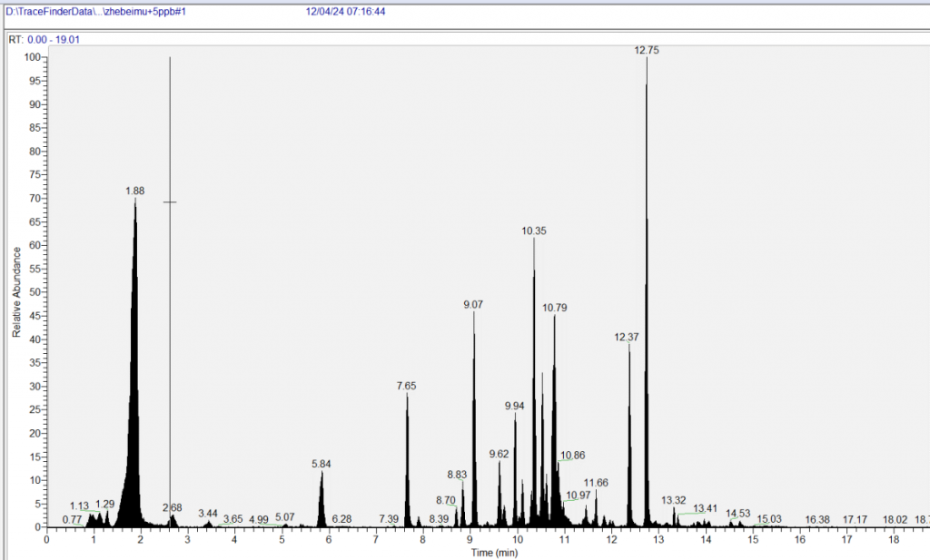Click the peak labeled 7.65
The width and height of the screenshot is (930, 560).
406,387
